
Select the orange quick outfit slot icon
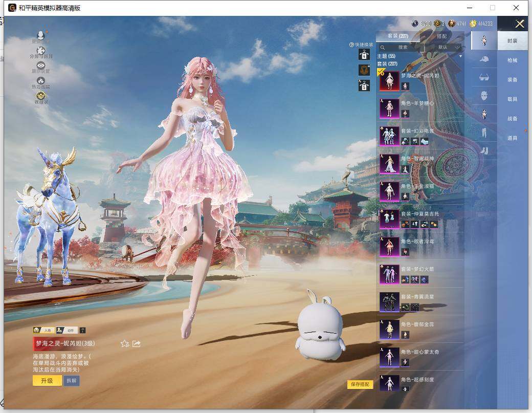[364, 70]
